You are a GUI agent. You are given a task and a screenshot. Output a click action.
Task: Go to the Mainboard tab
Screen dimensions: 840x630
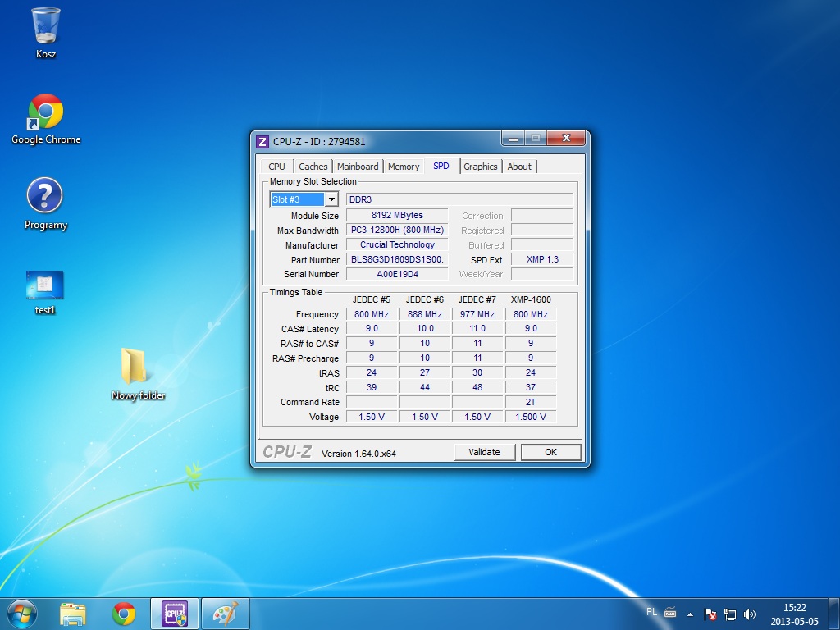point(358,167)
